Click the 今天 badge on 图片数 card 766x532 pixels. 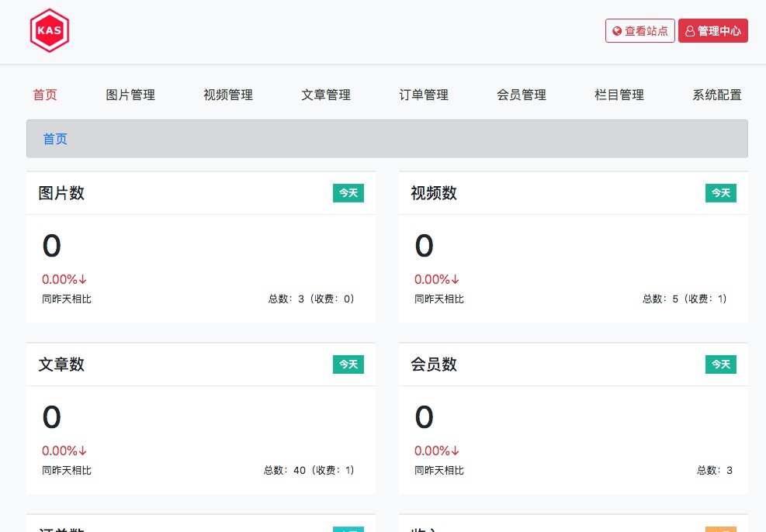tap(348, 193)
